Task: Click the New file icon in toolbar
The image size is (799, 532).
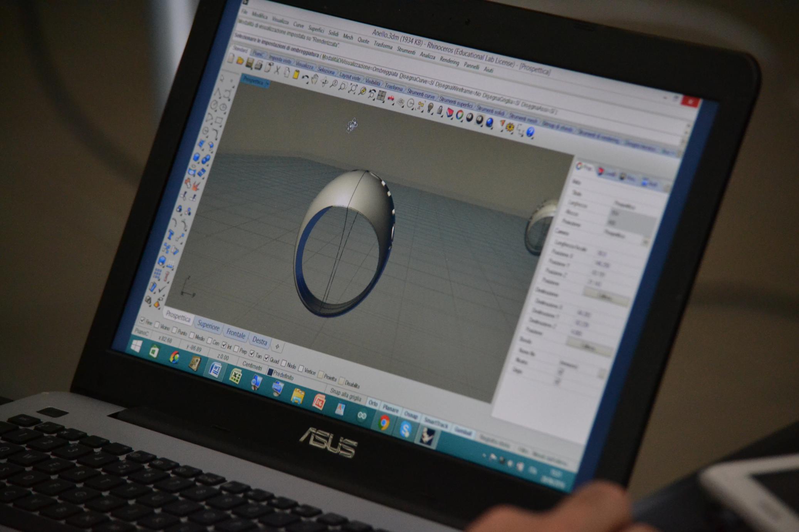Action: tap(230, 59)
